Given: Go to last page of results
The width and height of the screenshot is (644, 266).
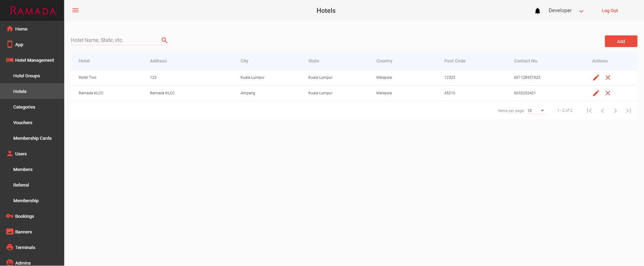Looking at the screenshot, I should tap(628, 111).
